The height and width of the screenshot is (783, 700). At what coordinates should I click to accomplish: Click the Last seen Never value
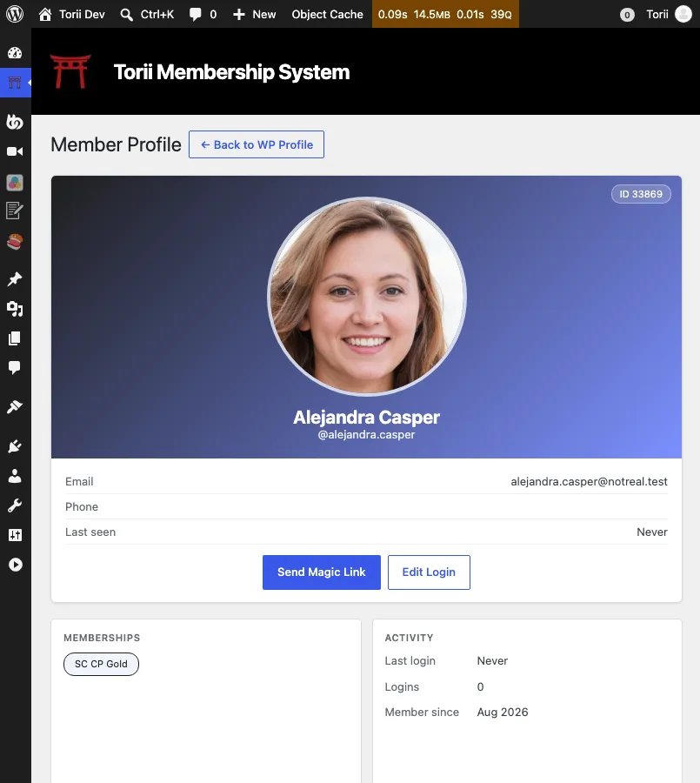coord(652,532)
